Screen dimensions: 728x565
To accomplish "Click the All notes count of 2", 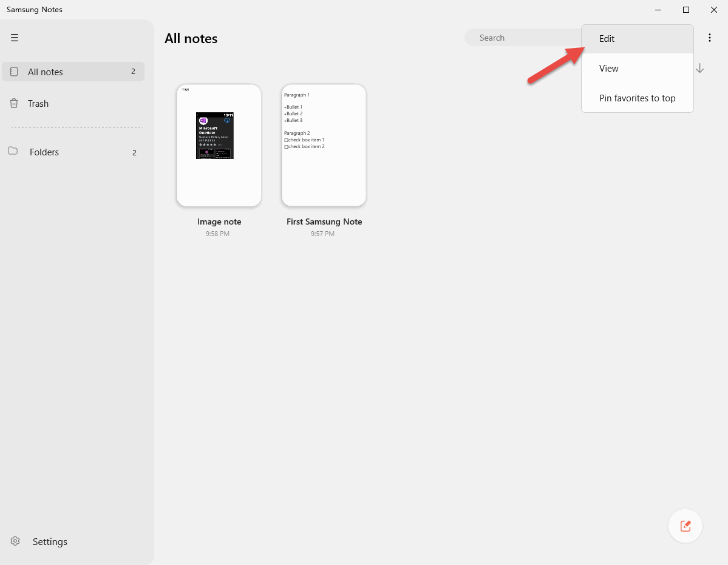I will point(133,72).
